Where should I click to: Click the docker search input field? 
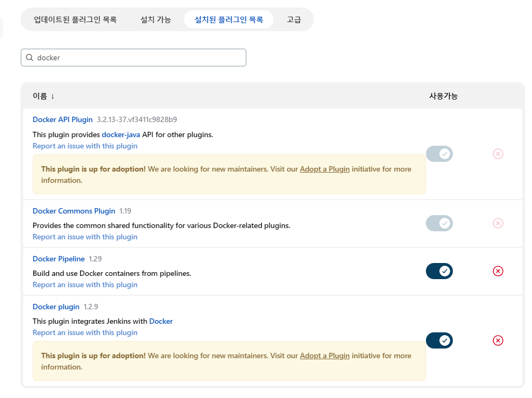click(x=134, y=58)
